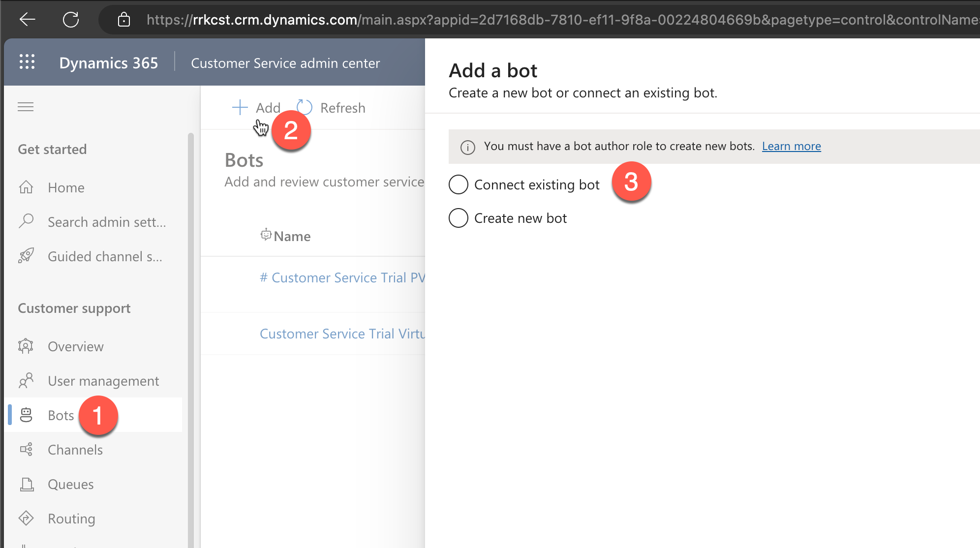The width and height of the screenshot is (980, 548).
Task: Click the Overview icon in Customer support
Action: (x=26, y=346)
